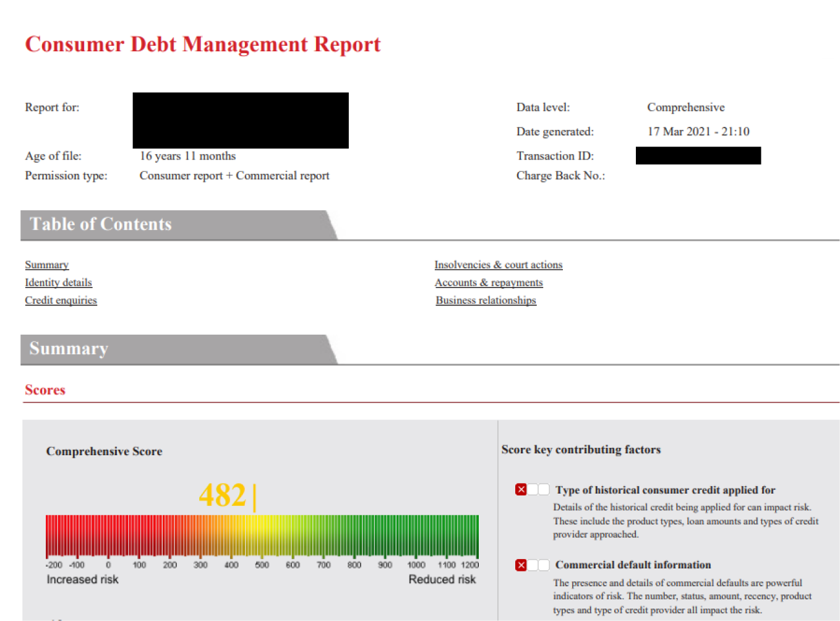Click the red X icon beside Commercial default information
This screenshot has width=840, height=621.
tap(521, 565)
